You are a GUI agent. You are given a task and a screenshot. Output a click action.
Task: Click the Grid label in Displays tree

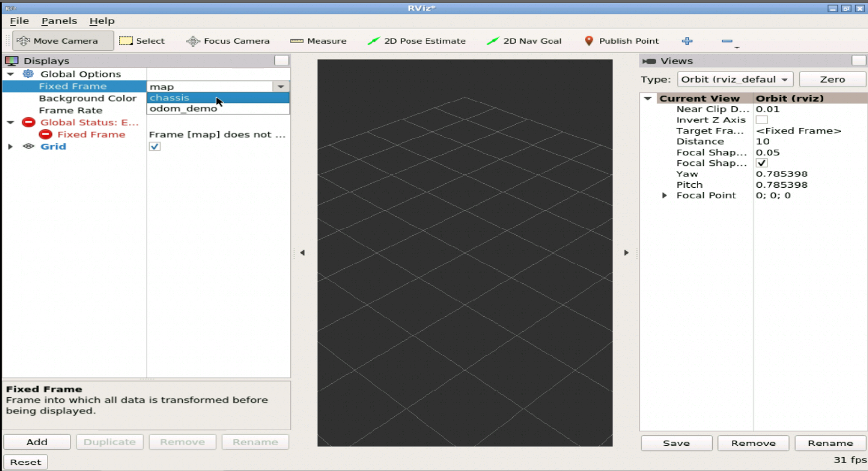53,146
